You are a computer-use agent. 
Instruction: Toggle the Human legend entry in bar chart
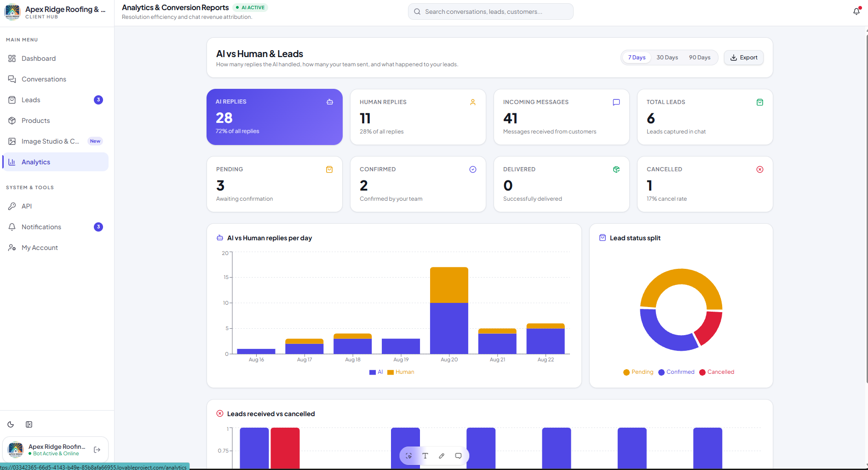coord(401,372)
